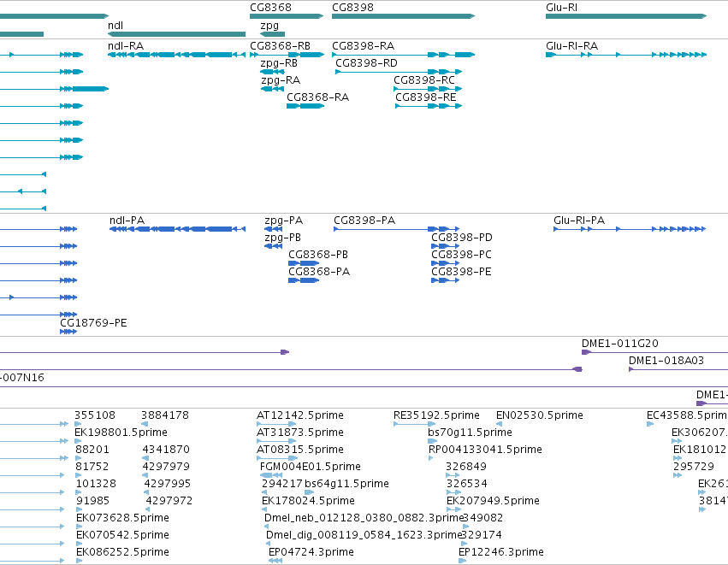Select the zpg gene bar
Screen dimensions: 728x565
273,34
